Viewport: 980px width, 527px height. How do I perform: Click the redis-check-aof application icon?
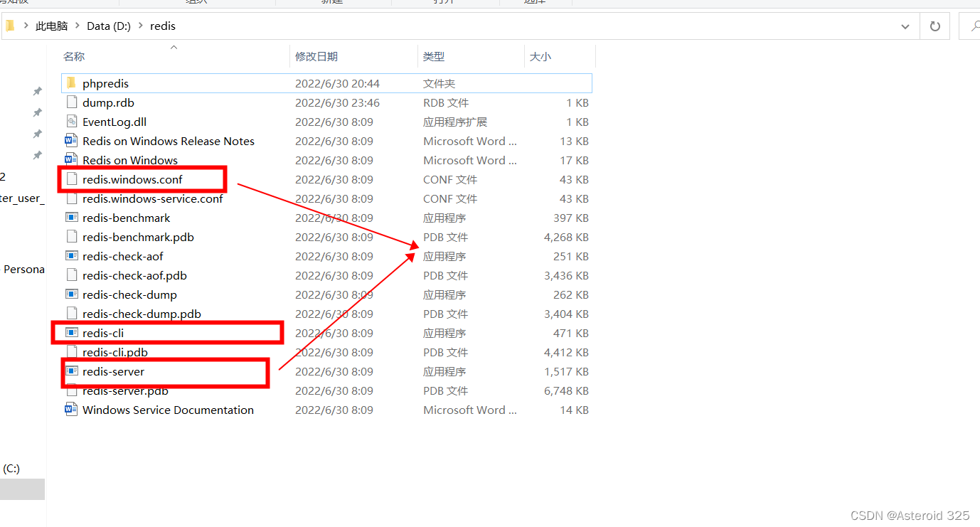coord(71,256)
